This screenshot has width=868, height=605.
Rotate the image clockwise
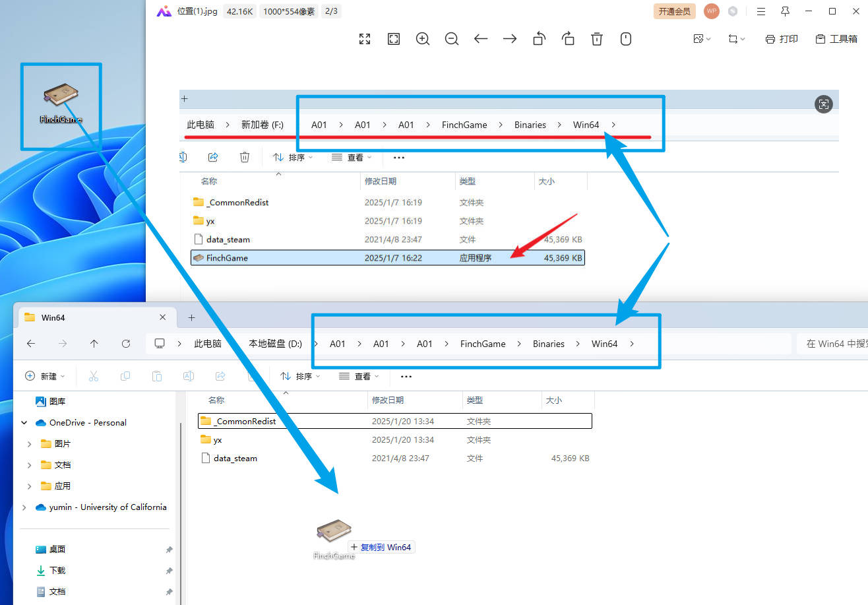568,39
